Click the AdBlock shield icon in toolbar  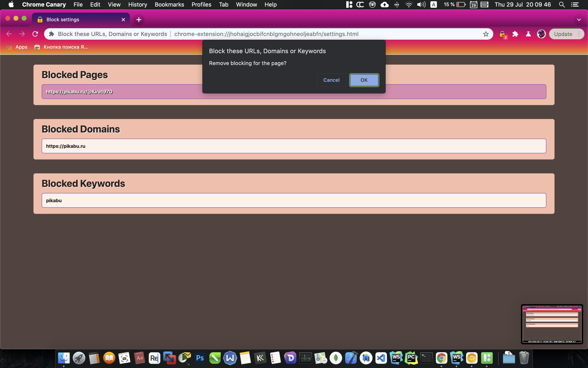pyautogui.click(x=502, y=34)
